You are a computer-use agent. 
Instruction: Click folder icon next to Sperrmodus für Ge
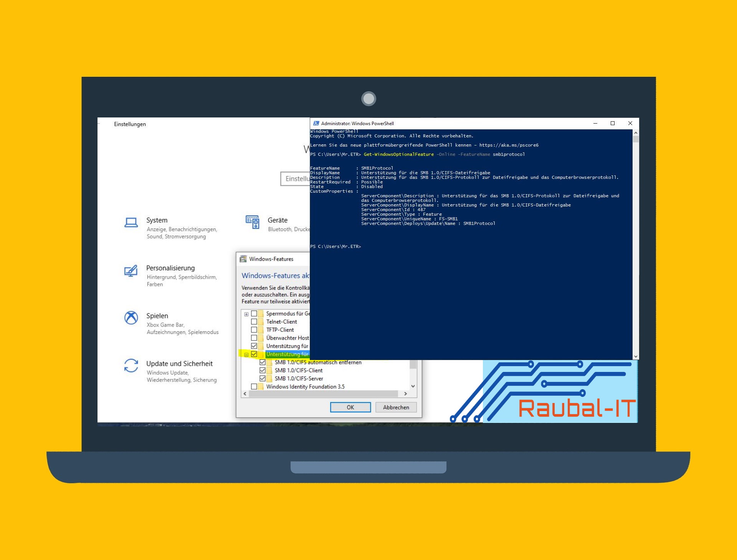261,314
